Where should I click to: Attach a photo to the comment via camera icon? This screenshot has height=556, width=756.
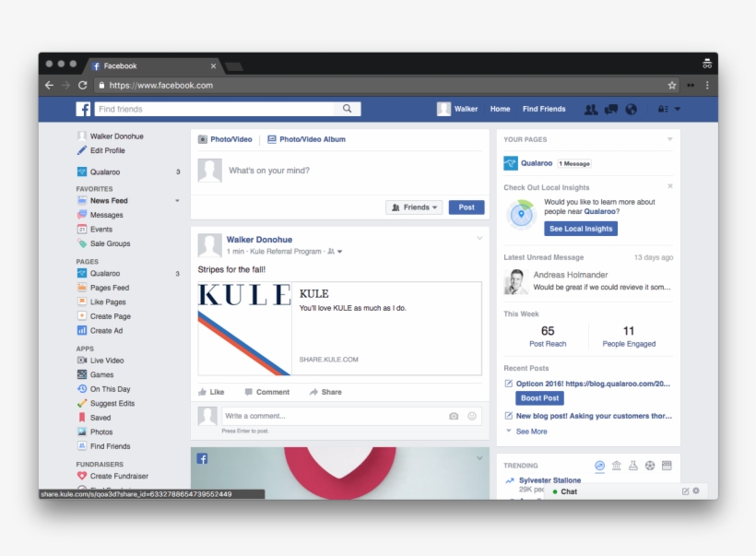(x=453, y=416)
